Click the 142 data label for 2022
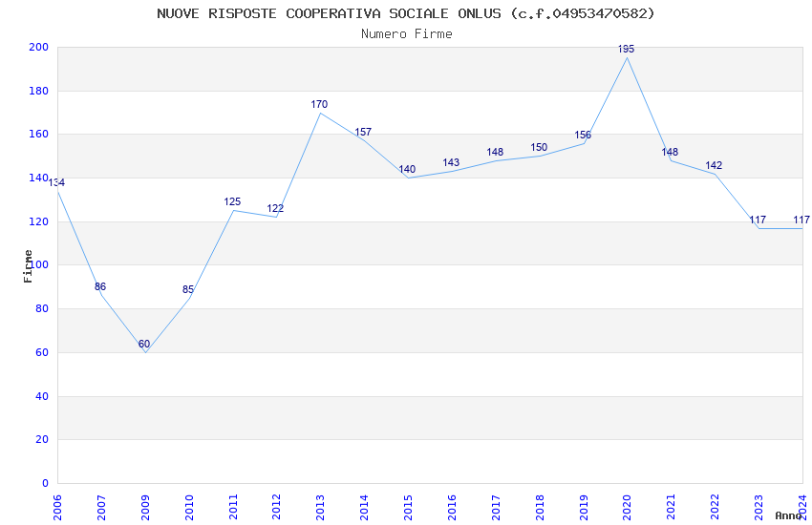 pyautogui.click(x=714, y=165)
